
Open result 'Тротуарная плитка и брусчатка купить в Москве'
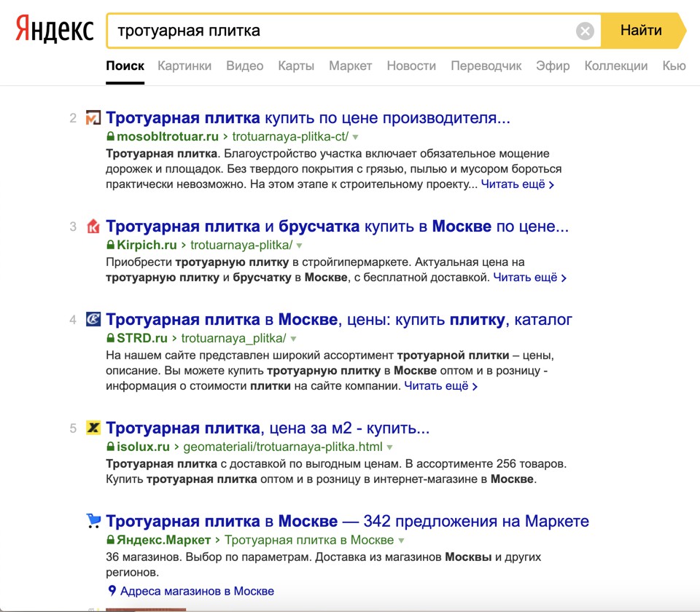click(x=337, y=226)
